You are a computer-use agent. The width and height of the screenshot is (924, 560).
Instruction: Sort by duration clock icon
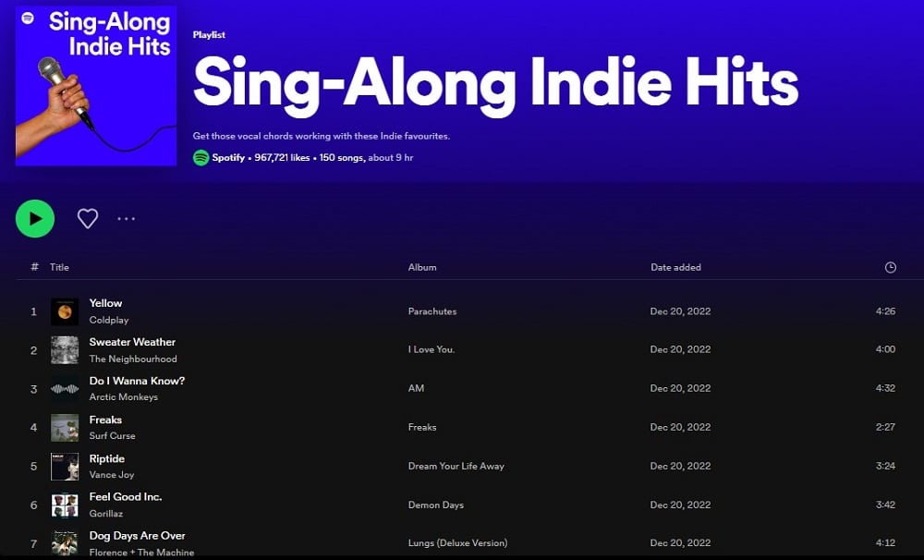point(891,267)
